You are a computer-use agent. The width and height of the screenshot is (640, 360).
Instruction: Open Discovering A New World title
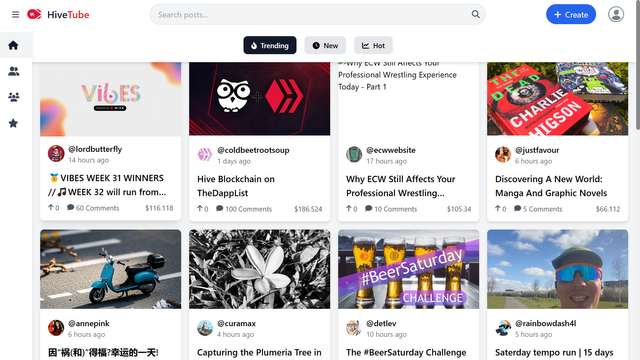pos(551,186)
